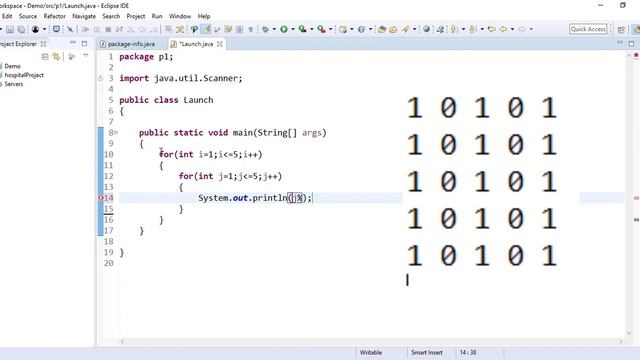This screenshot has height=360, width=640.
Task: Open the Project Explorer View Menu dropdown
Action: pos(85,56)
